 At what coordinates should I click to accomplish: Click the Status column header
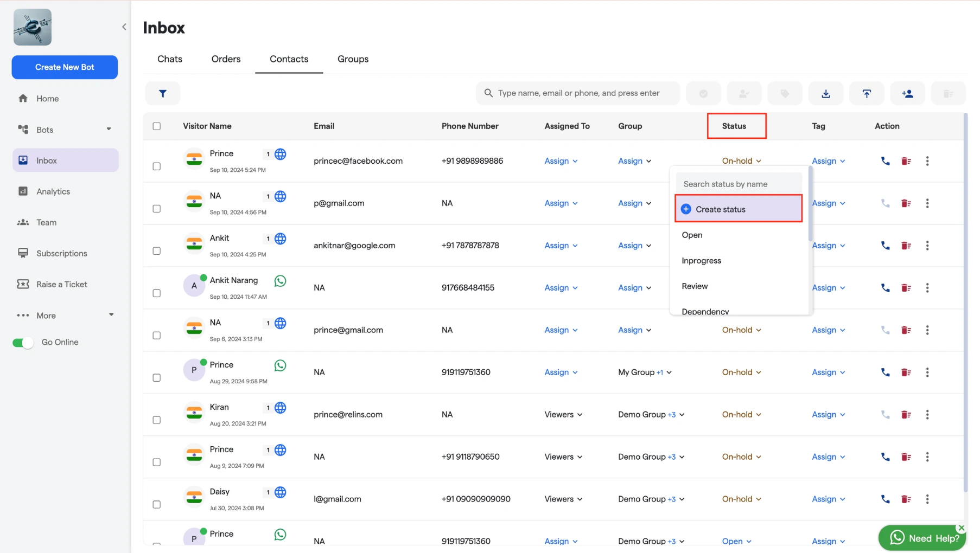click(x=734, y=126)
